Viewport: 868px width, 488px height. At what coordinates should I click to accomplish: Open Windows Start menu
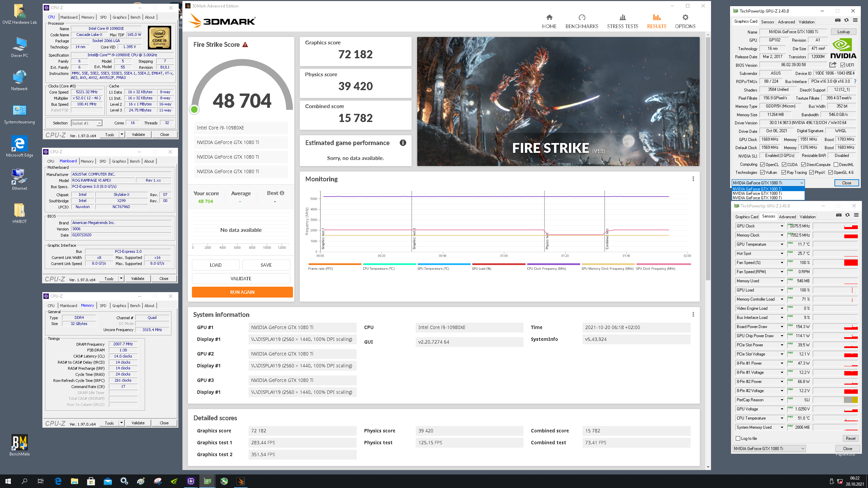pyautogui.click(x=8, y=481)
